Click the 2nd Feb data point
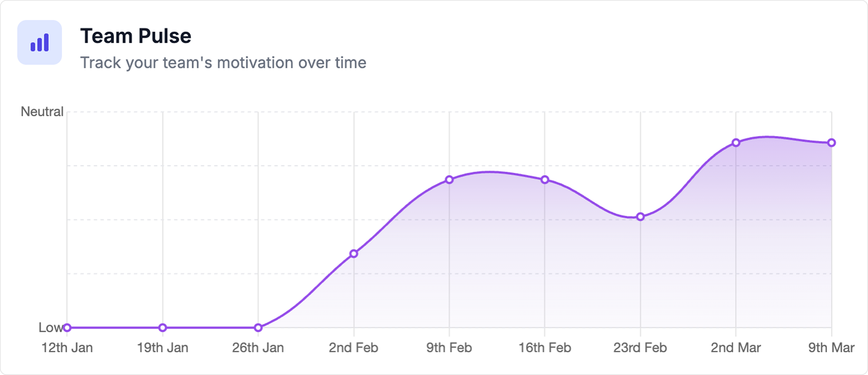868x375 pixels. pyautogui.click(x=353, y=254)
